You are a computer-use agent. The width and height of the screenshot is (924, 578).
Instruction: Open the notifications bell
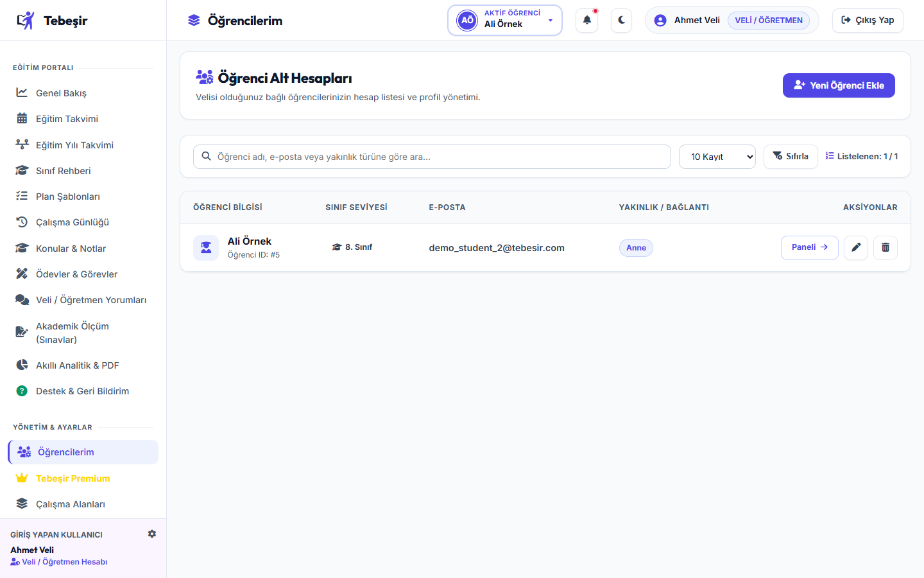pos(587,21)
